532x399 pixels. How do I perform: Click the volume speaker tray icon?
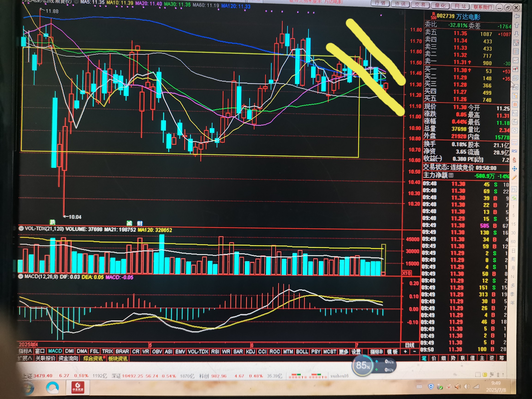pyautogui.click(x=467, y=387)
